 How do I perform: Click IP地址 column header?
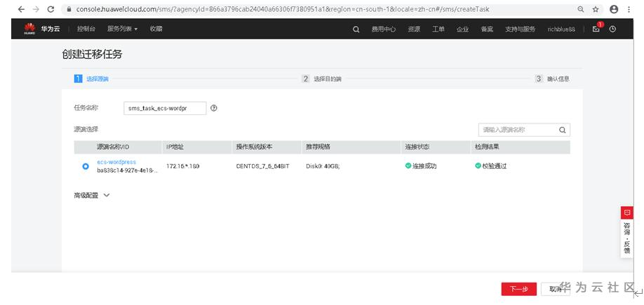click(x=175, y=147)
